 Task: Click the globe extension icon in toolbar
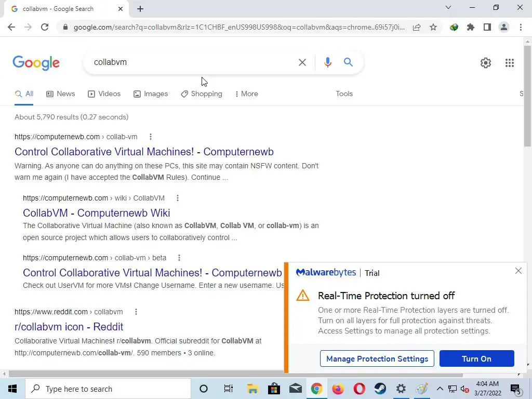pos(454,27)
